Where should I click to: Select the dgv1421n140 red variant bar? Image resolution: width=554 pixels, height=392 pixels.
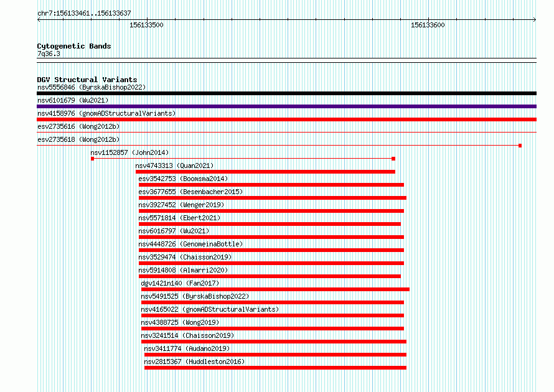[276, 289]
